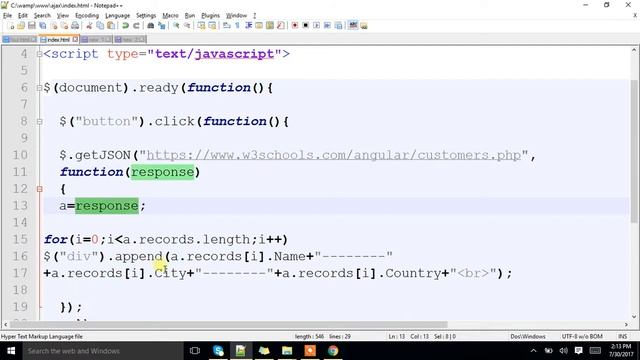Start macro recording with the red Record icon
Viewport: 640px width, 360px height.
295,26
